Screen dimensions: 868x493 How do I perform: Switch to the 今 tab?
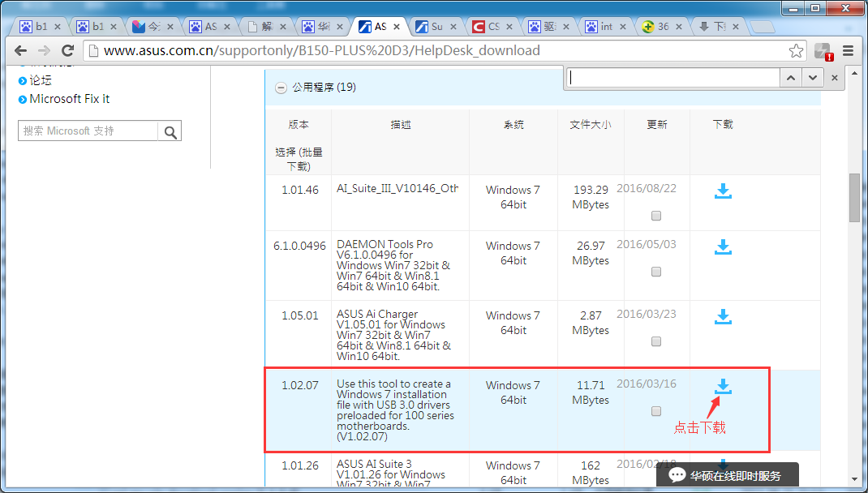pyautogui.click(x=153, y=26)
